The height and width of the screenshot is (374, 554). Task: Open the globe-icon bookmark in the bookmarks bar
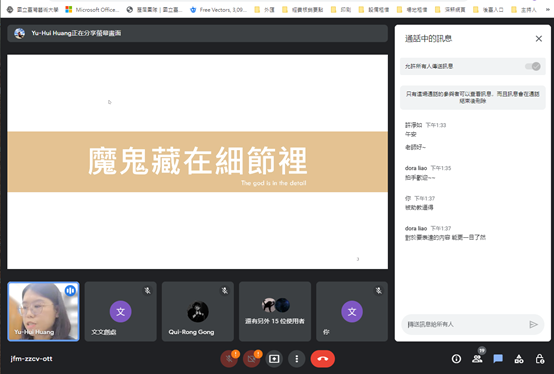[154, 10]
